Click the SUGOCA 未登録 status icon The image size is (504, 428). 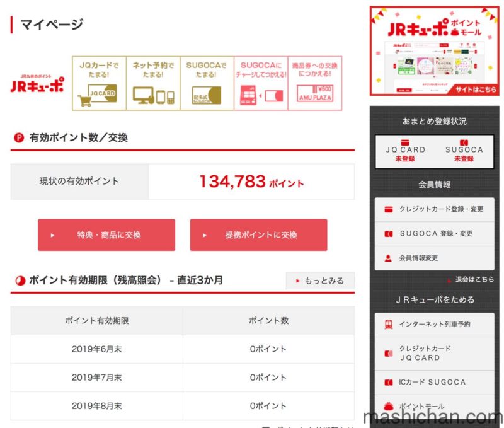464,142
